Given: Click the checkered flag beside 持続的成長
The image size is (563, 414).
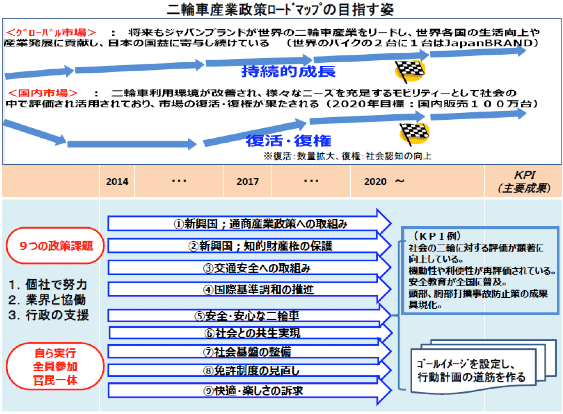Looking at the screenshot, I should point(410,70).
